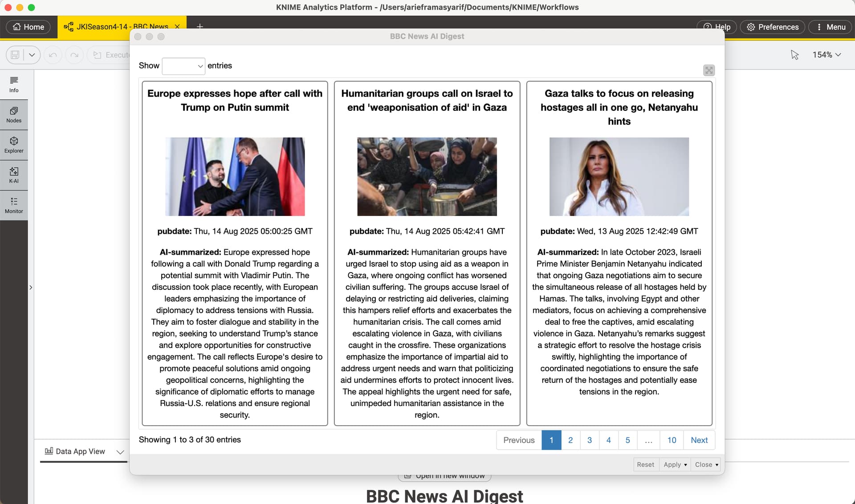
Task: Open the K-AI assistant panel
Action: [14, 175]
